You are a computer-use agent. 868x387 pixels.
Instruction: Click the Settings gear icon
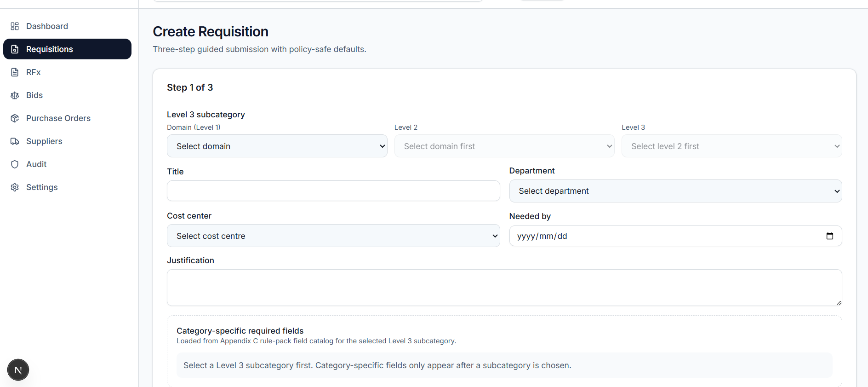15,187
